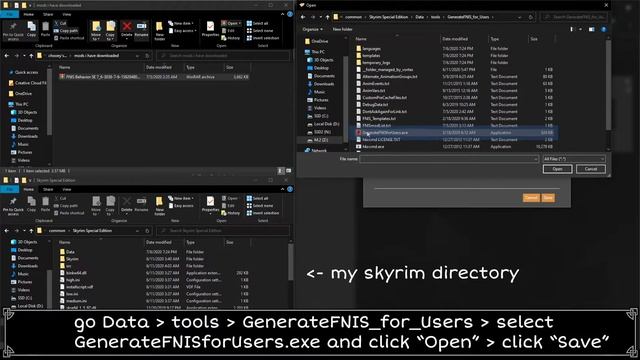Open View tab in Skyrim Special Edition window
The width and height of the screenshot is (640, 360).
(67, 189)
